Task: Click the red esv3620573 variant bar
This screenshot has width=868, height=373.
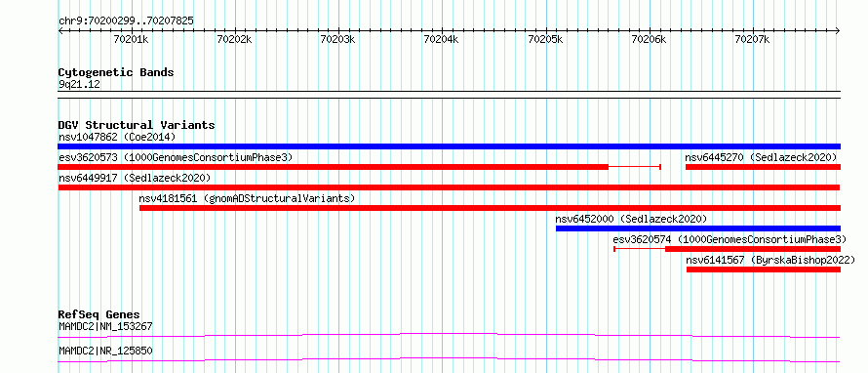Action: pyautogui.click(x=334, y=167)
